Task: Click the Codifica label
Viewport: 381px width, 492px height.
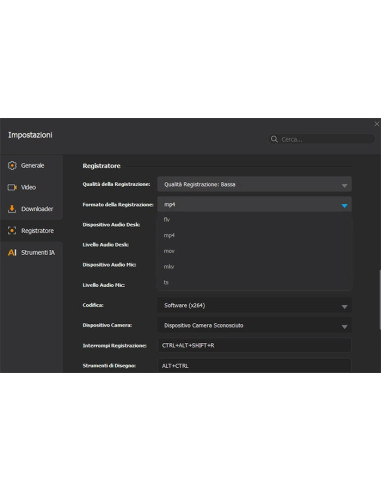Action: click(93, 305)
